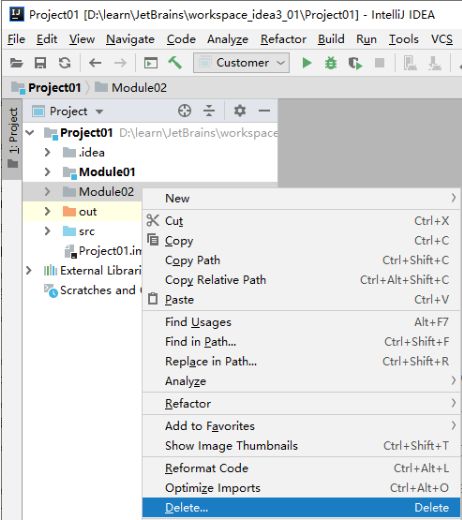This screenshot has height=520, width=462.
Task: Open the New submenu
Action: pos(301,198)
